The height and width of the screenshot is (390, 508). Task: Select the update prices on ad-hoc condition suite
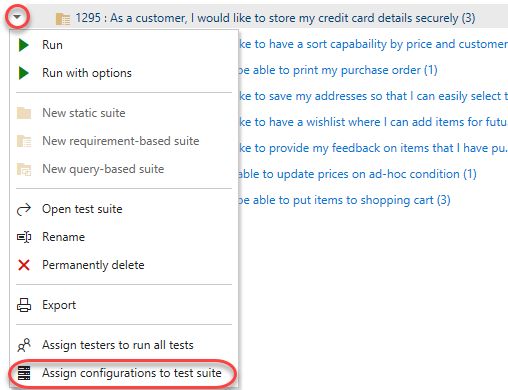coord(358,174)
